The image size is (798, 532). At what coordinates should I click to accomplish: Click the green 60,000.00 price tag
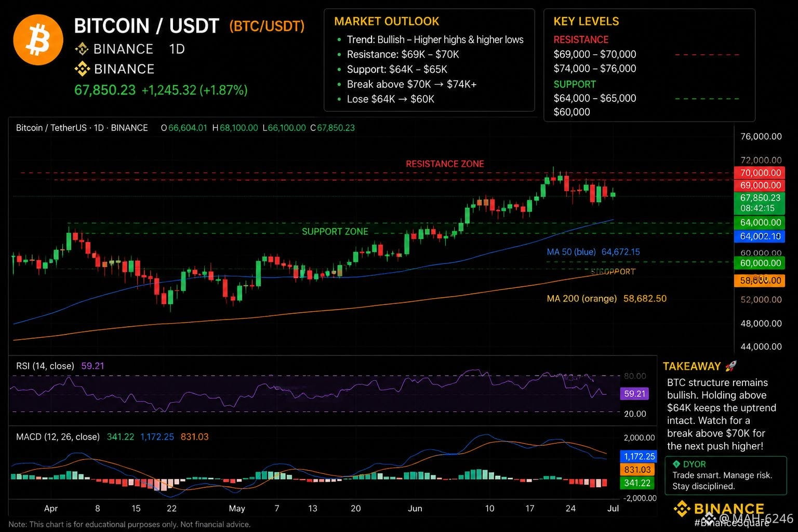(x=760, y=263)
